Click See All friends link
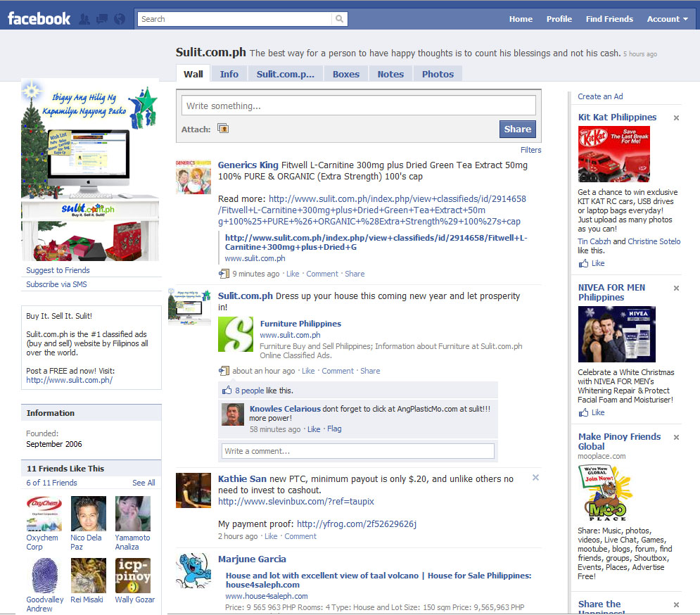Screen dimensions: 700x615 144,483
